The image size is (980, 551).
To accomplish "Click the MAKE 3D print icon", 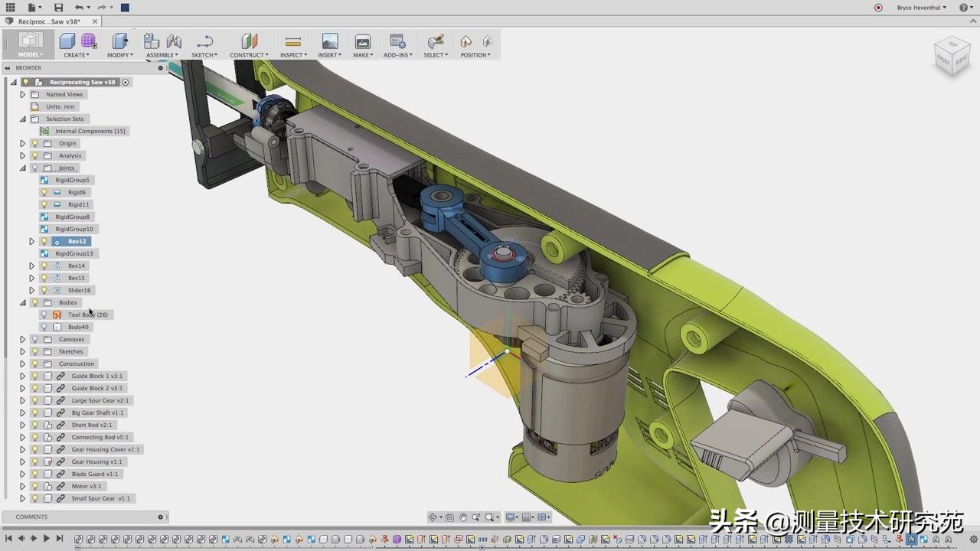I will pyautogui.click(x=361, y=42).
